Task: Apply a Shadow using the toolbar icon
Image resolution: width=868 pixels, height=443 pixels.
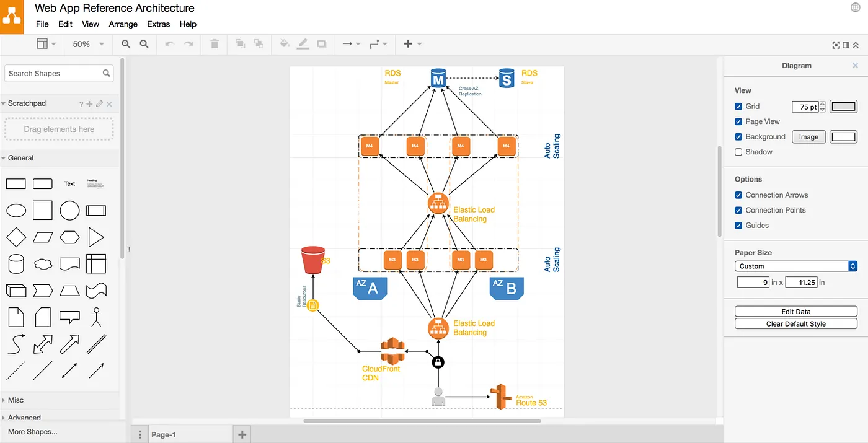Action: tap(321, 43)
